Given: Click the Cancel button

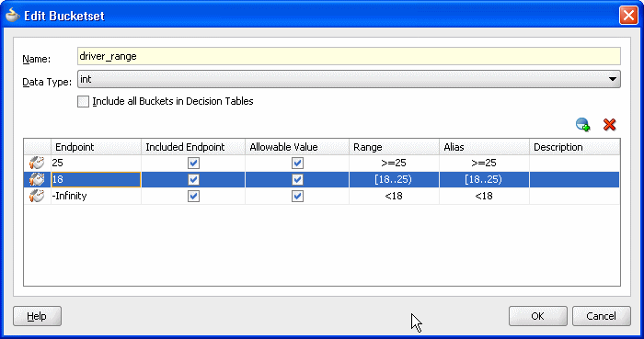Looking at the screenshot, I should (602, 316).
